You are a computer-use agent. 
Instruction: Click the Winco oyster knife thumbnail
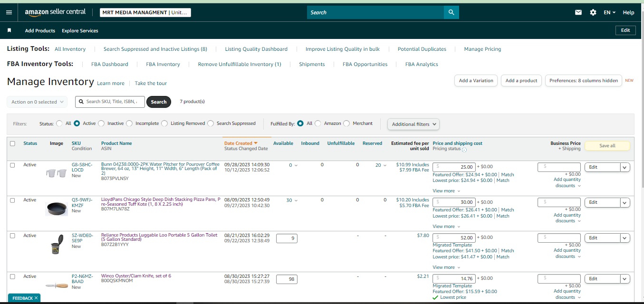[56, 285]
